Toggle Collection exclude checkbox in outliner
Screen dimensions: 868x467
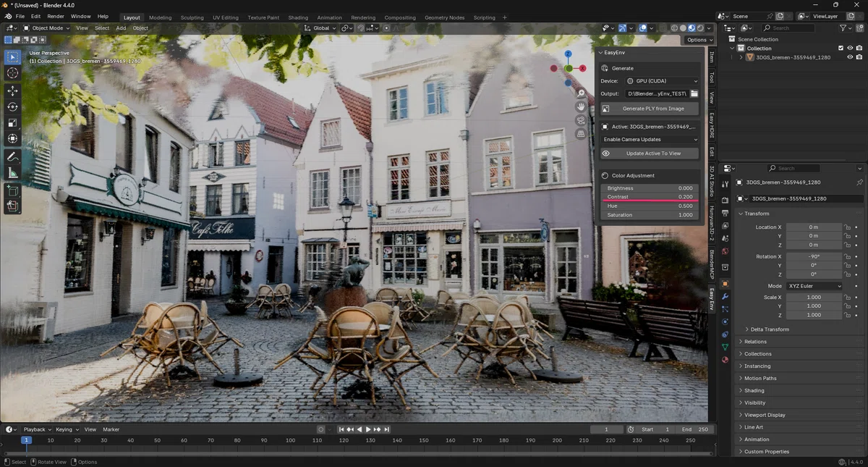pyautogui.click(x=841, y=49)
